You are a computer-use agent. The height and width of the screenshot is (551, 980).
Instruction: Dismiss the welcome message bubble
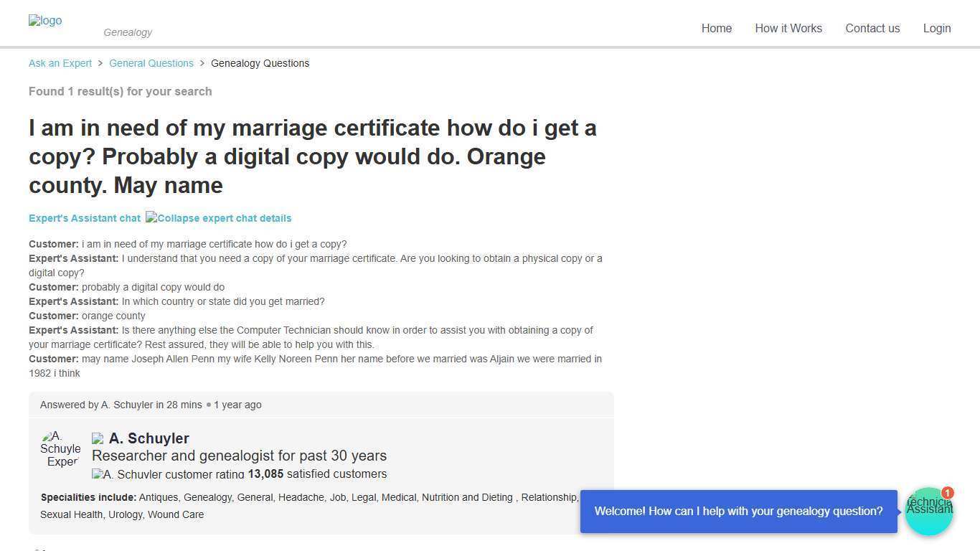738,511
